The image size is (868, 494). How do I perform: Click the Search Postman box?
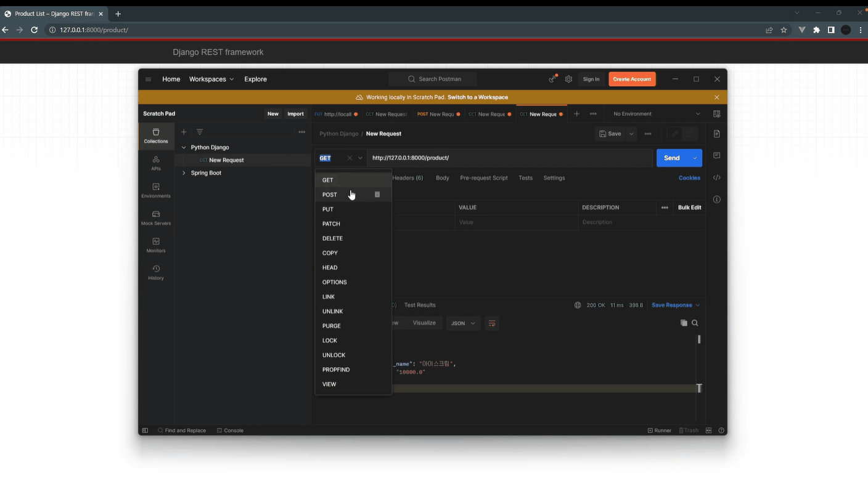[433, 79]
